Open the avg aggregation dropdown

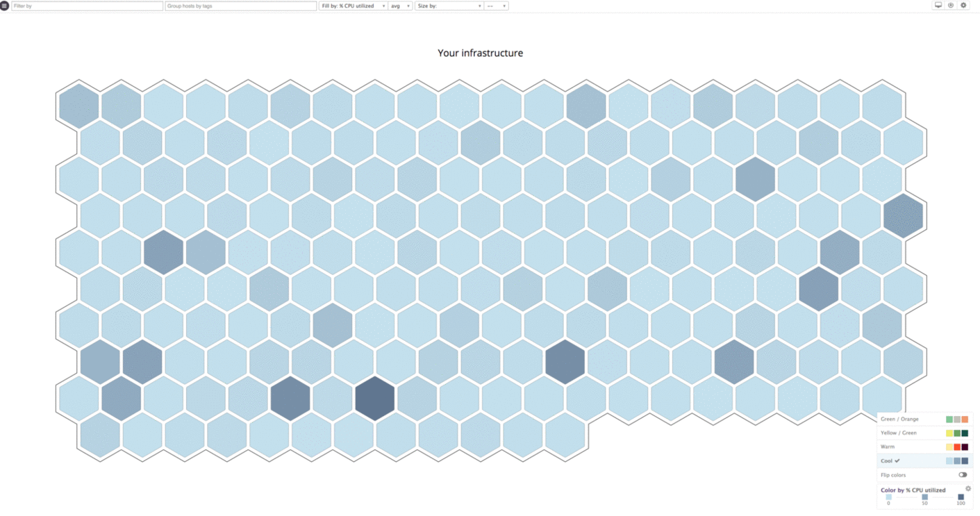tap(401, 6)
